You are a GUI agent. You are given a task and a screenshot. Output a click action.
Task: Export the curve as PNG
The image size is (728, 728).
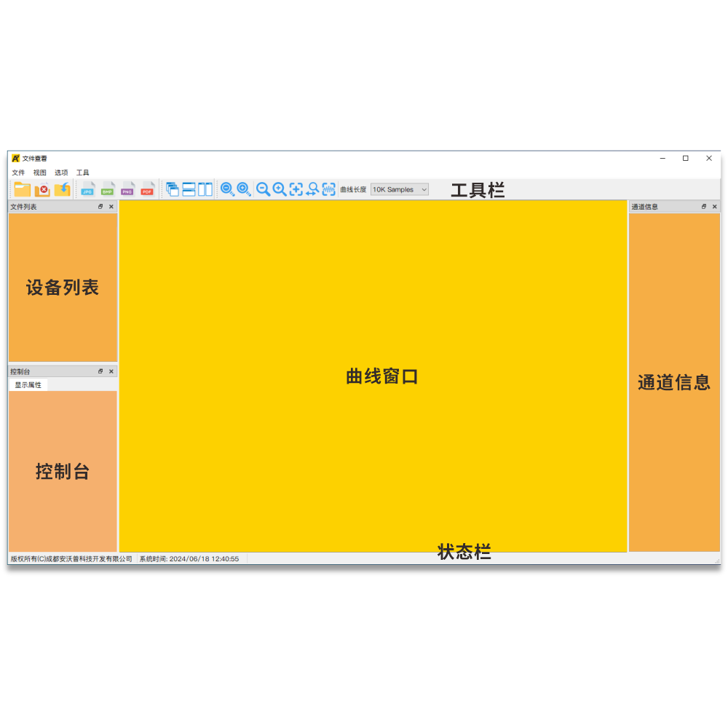[127, 189]
